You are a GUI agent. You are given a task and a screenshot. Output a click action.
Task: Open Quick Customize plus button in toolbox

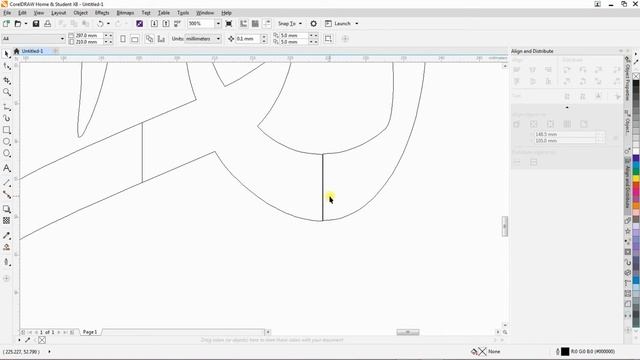pos(7,278)
